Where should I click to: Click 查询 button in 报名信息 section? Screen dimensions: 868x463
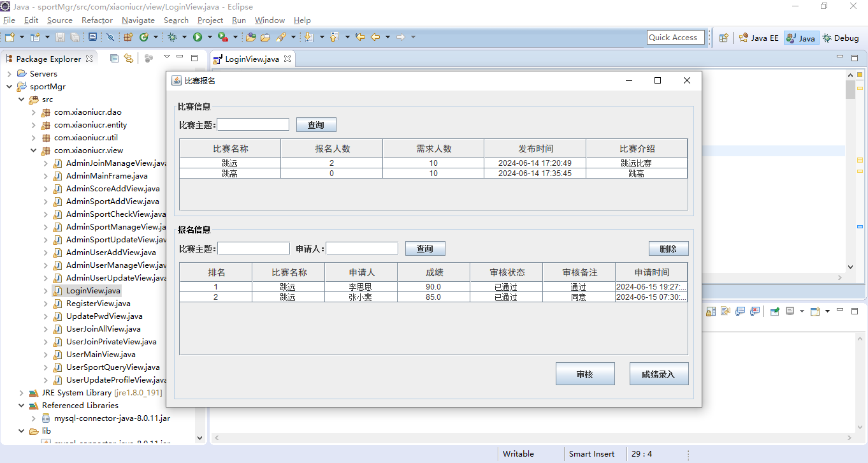click(x=425, y=248)
